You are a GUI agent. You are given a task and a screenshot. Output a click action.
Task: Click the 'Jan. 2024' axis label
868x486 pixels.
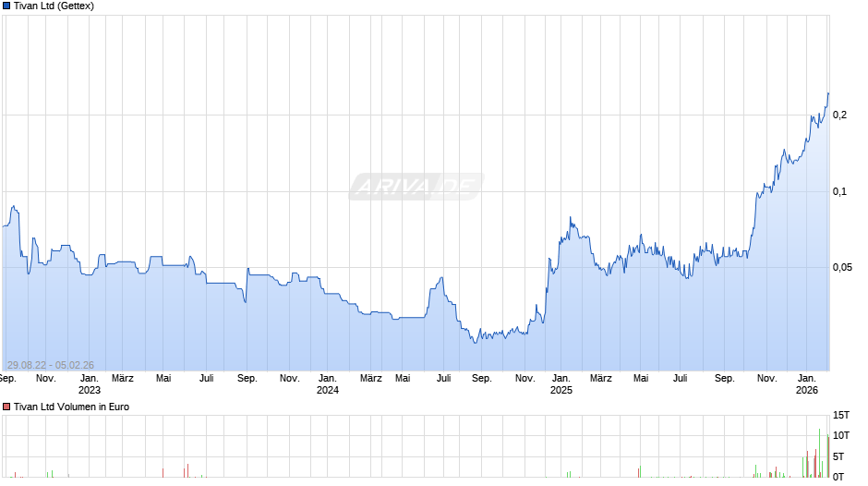coord(327,384)
